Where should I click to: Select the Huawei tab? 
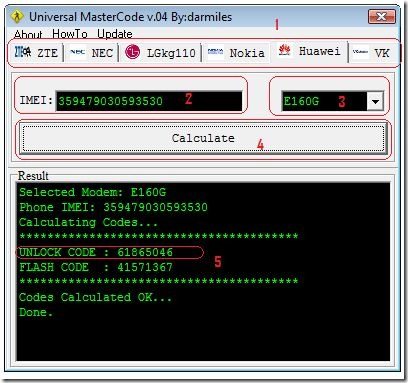(x=309, y=51)
